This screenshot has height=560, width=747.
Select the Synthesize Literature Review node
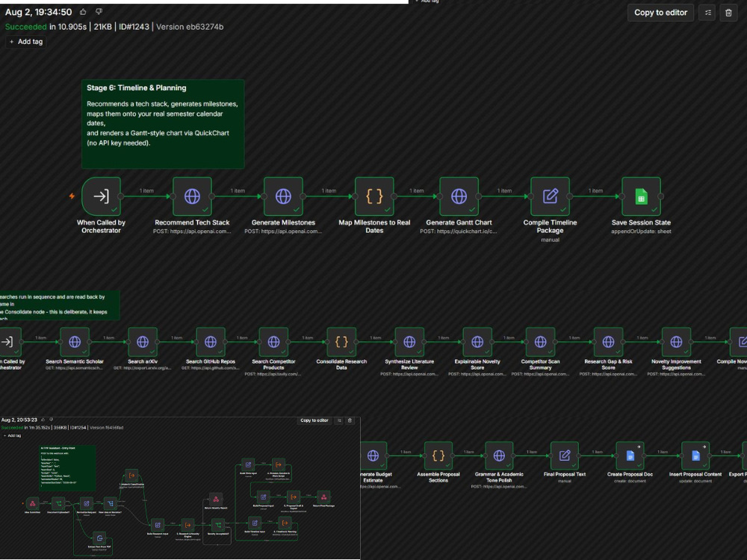[409, 342]
